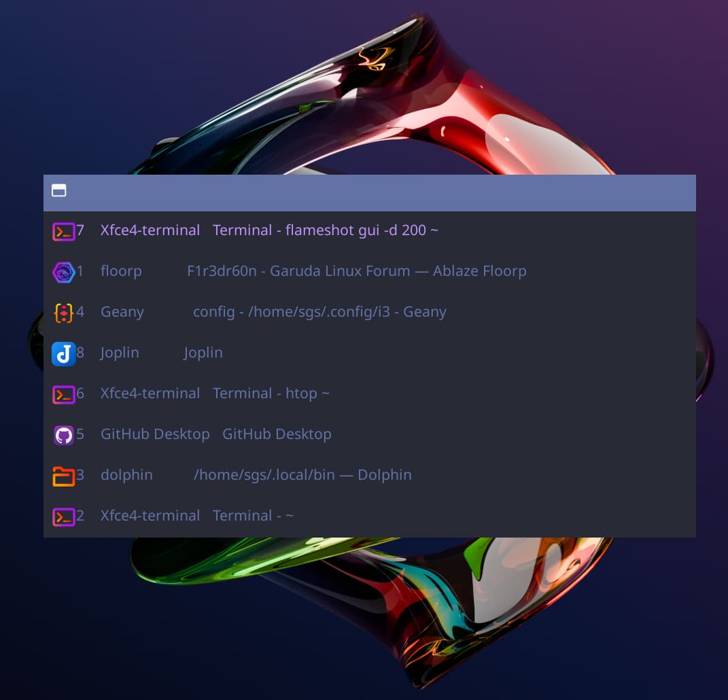Click the terminal icon for workspace 2
728x700 pixels.
point(64,517)
